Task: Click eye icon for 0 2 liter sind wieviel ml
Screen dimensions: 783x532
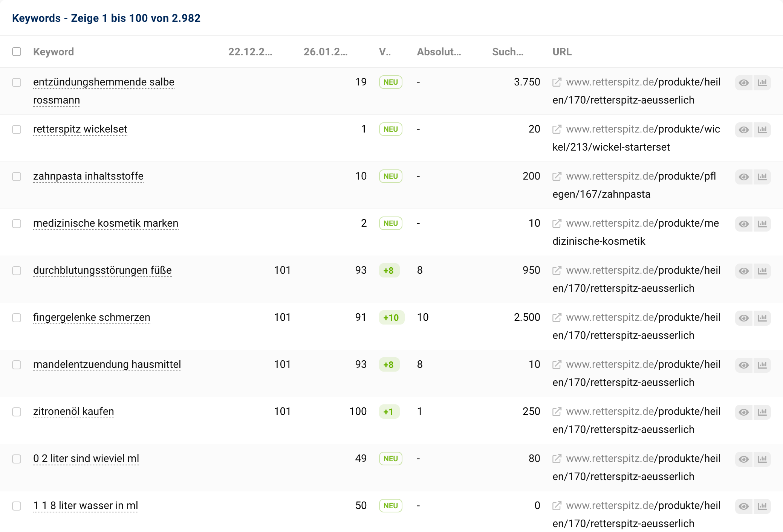Action: pyautogui.click(x=743, y=459)
